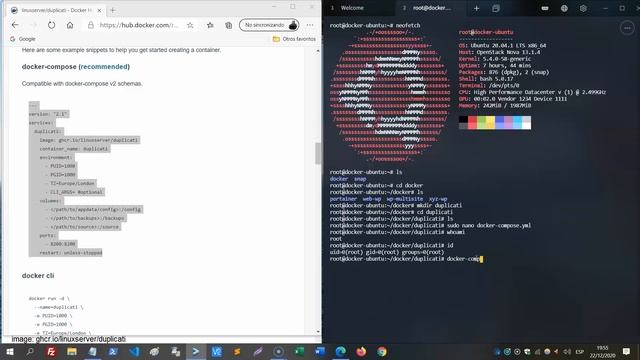
Task: Click the 'docker cli' heading text
Action: [38, 276]
